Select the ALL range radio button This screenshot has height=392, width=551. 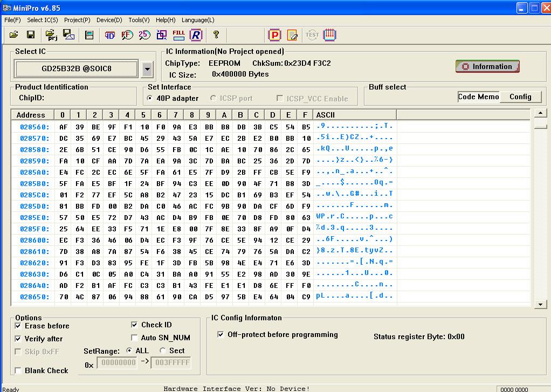[x=129, y=350]
